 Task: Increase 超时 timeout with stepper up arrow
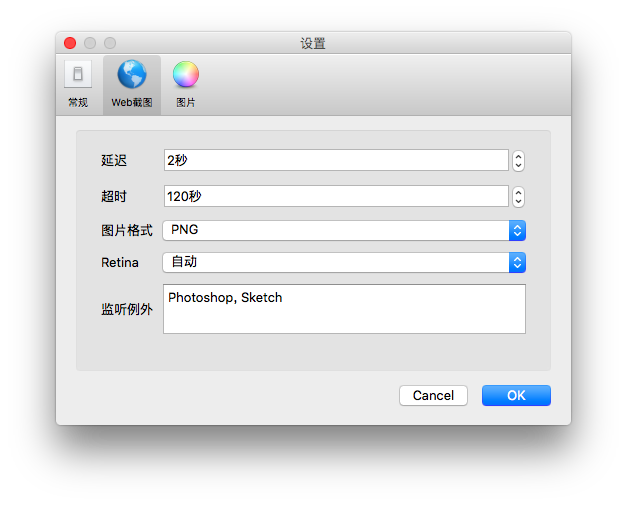[518, 192]
